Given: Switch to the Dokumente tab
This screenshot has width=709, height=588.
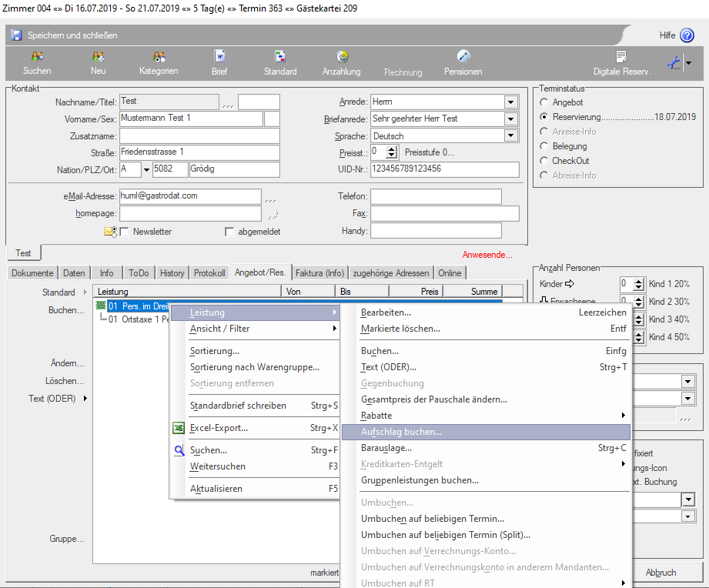Looking at the screenshot, I should (32, 273).
